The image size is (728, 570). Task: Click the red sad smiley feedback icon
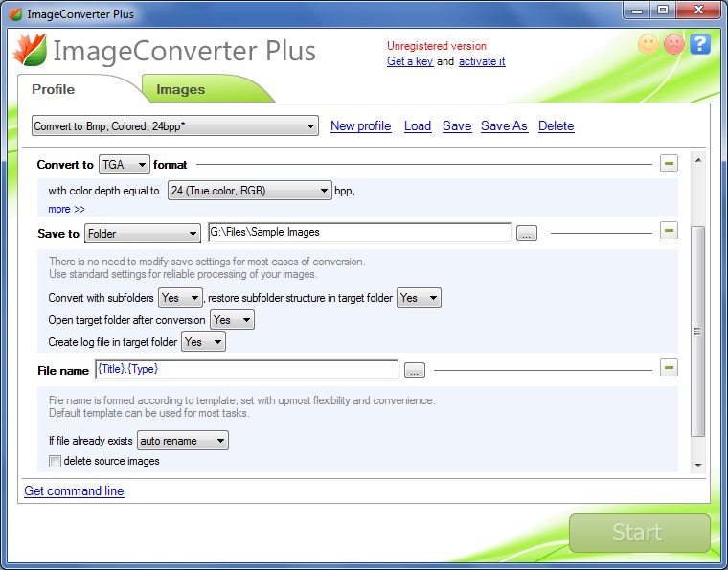point(674,44)
